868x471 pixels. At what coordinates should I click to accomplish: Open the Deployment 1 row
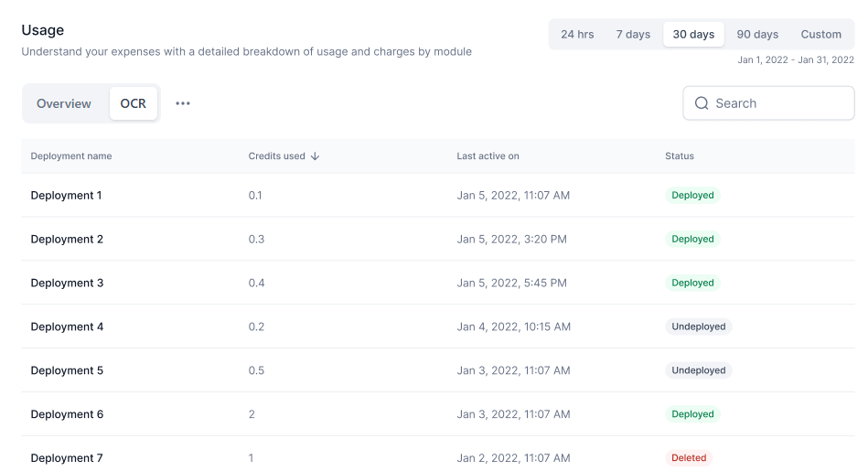[x=438, y=196]
